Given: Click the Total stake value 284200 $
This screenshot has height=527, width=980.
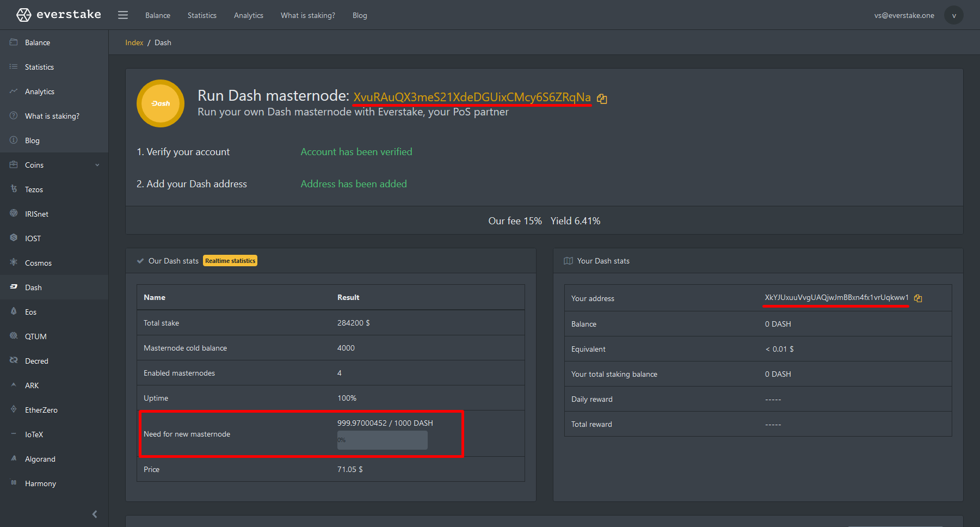Looking at the screenshot, I should point(354,323).
